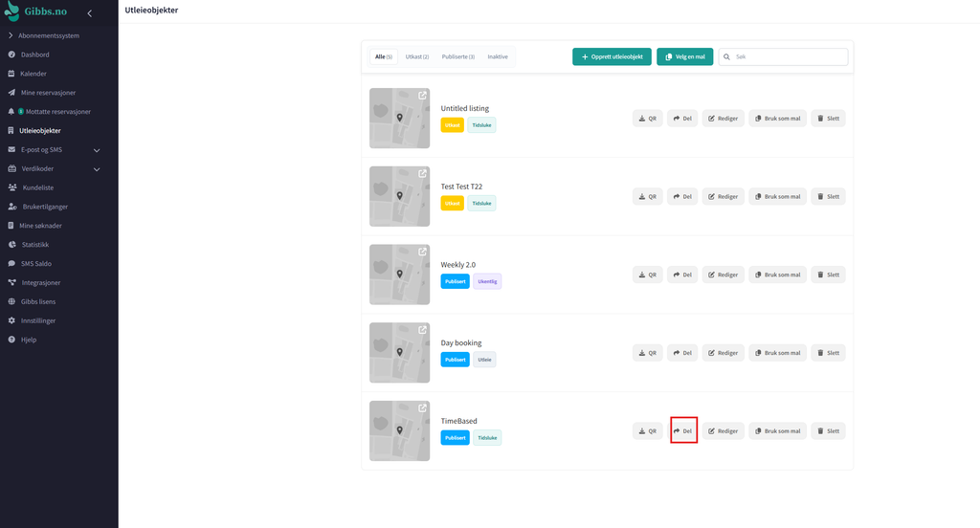Expand the Verdikoder submenu
The image size is (980, 528).
click(x=97, y=169)
